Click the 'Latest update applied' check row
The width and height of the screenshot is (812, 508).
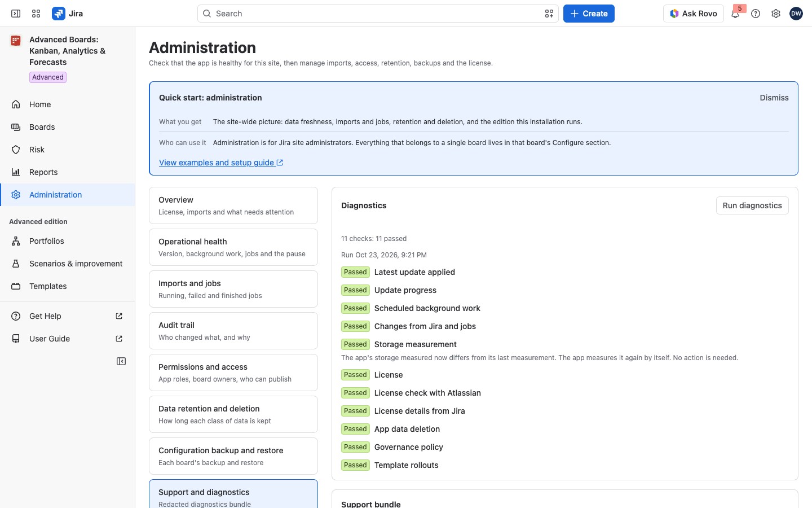click(x=565, y=272)
